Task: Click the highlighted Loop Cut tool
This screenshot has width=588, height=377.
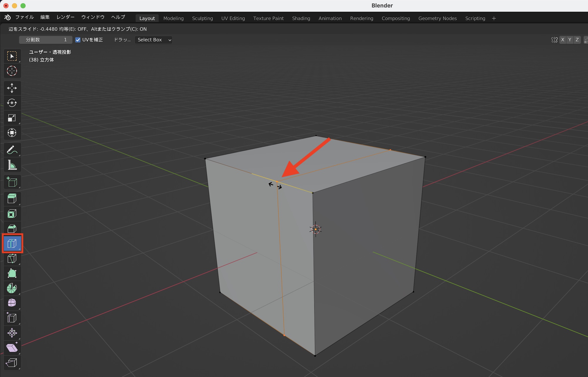Action: [12, 243]
